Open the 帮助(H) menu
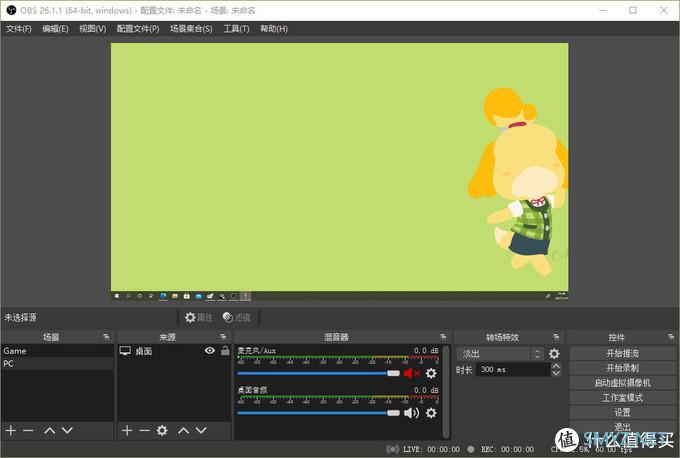The image size is (680, 458). (274, 29)
